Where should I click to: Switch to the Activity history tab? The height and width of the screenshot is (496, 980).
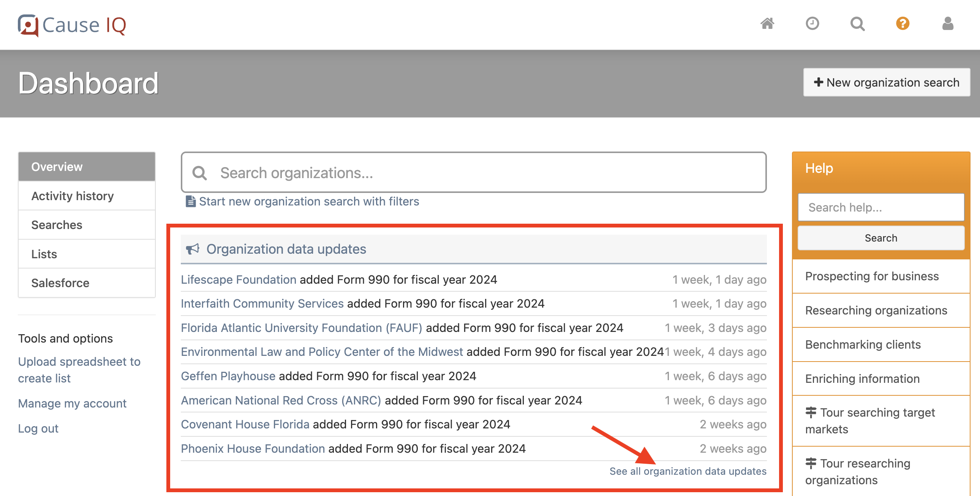72,196
